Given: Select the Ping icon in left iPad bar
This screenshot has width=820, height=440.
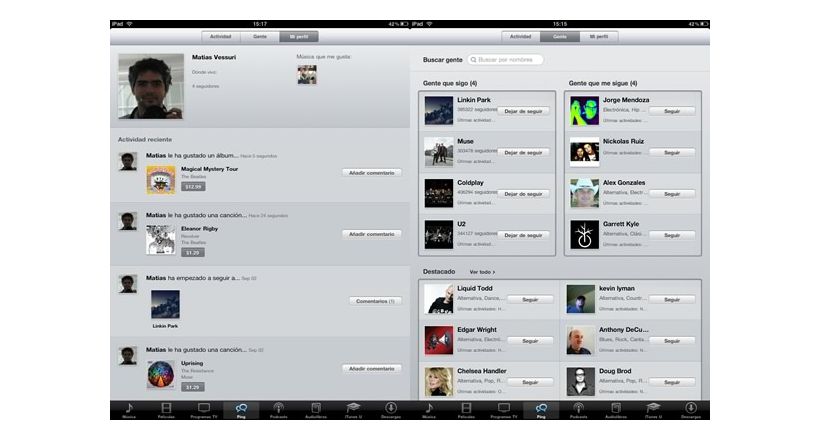Looking at the screenshot, I should (x=241, y=410).
